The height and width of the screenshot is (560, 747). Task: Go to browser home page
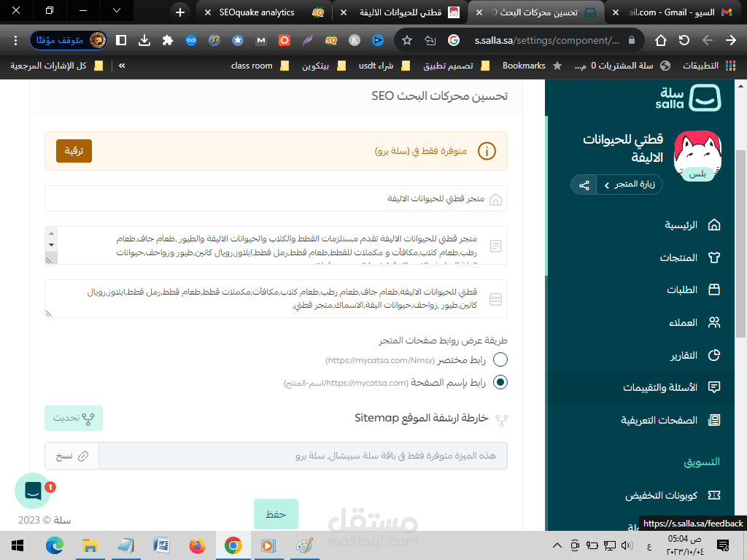(661, 41)
